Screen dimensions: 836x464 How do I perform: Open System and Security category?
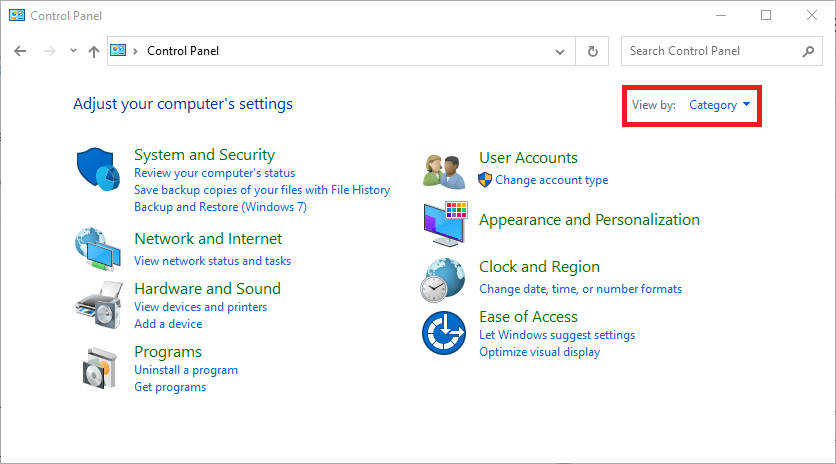[x=204, y=155]
